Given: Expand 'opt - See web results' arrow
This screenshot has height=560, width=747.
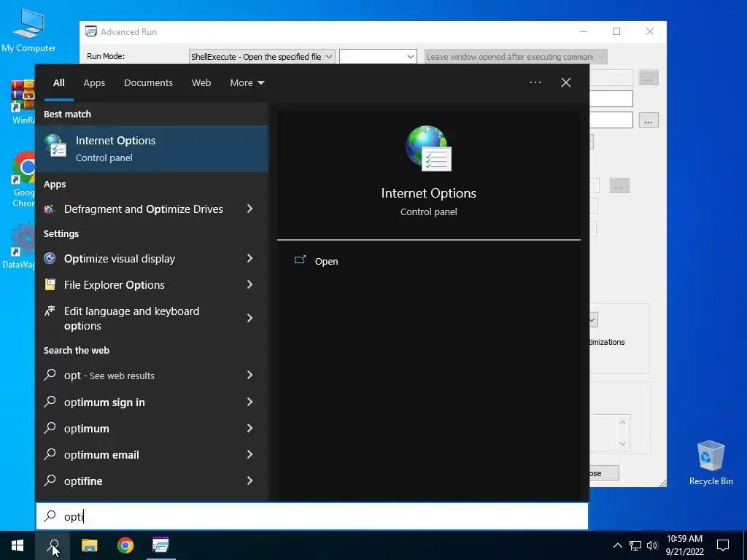Looking at the screenshot, I should coord(249,376).
